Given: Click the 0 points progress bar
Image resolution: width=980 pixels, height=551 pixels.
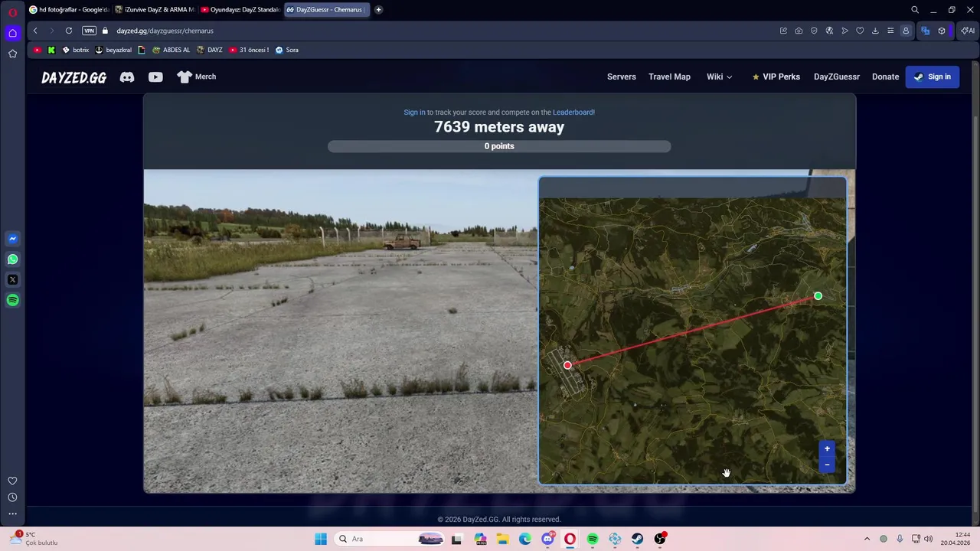Looking at the screenshot, I should click(x=499, y=146).
